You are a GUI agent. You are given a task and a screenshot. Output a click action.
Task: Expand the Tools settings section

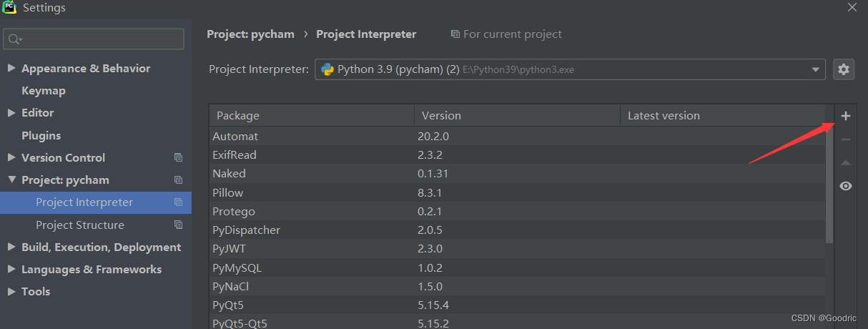pos(11,291)
